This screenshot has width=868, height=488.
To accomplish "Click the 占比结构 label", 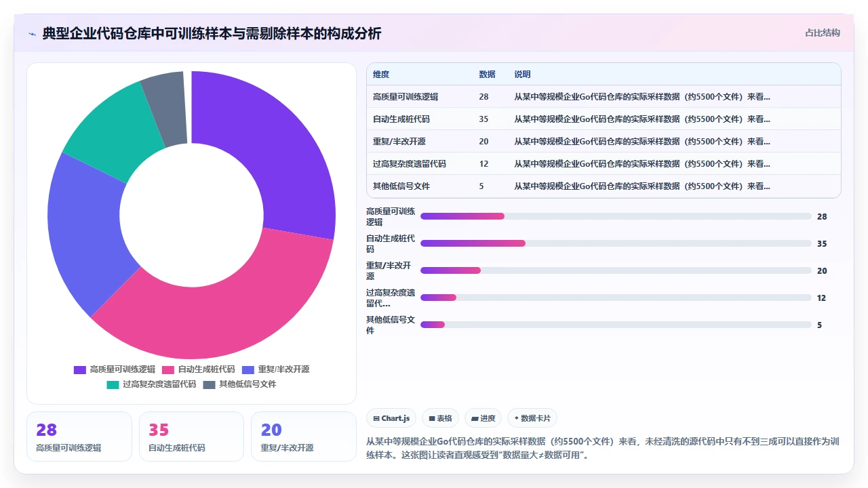I will click(823, 33).
